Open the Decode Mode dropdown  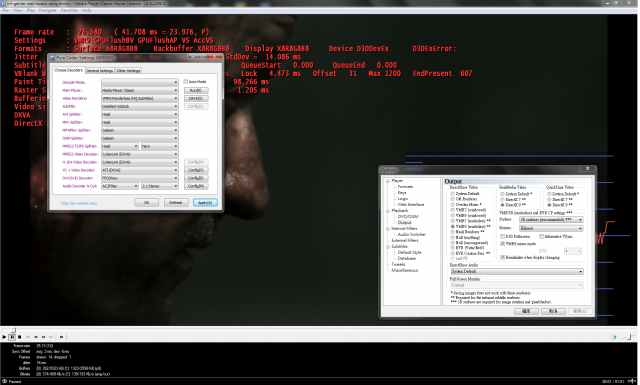tap(140, 82)
